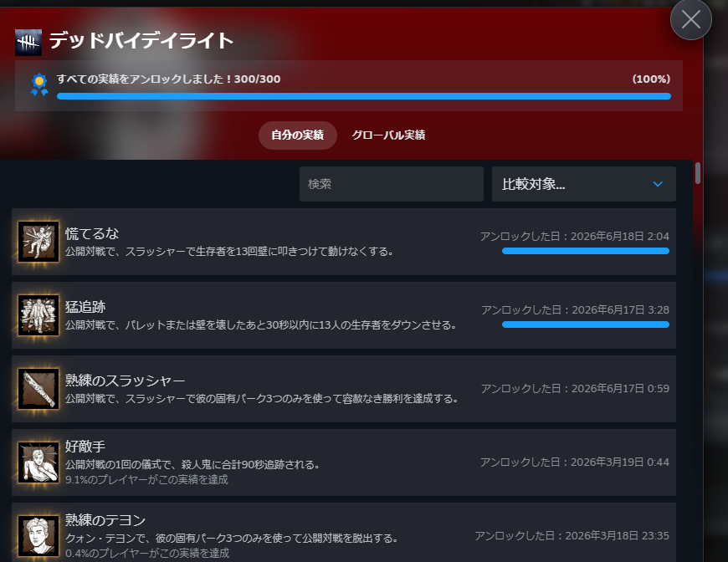
Task: Click the 慌てるな progress bar
Action: click(x=586, y=251)
